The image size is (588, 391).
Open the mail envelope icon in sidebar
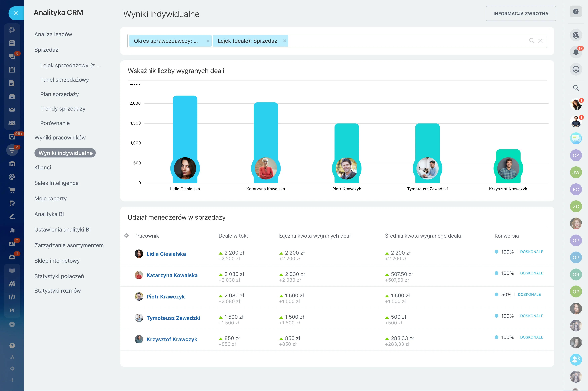pyautogui.click(x=12, y=110)
